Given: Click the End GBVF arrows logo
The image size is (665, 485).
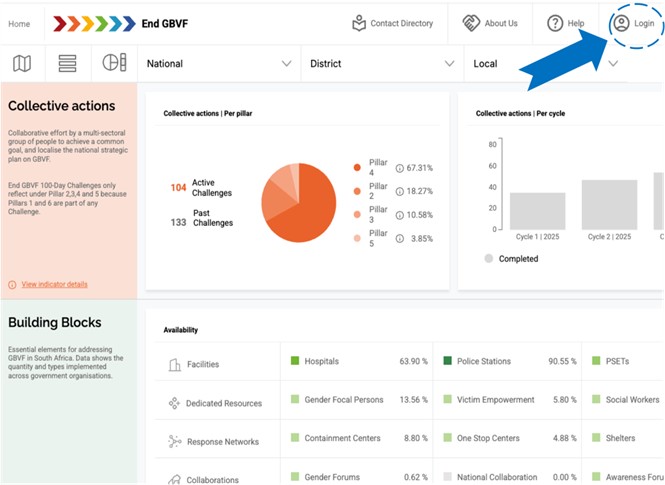Looking at the screenshot, I should (x=94, y=23).
